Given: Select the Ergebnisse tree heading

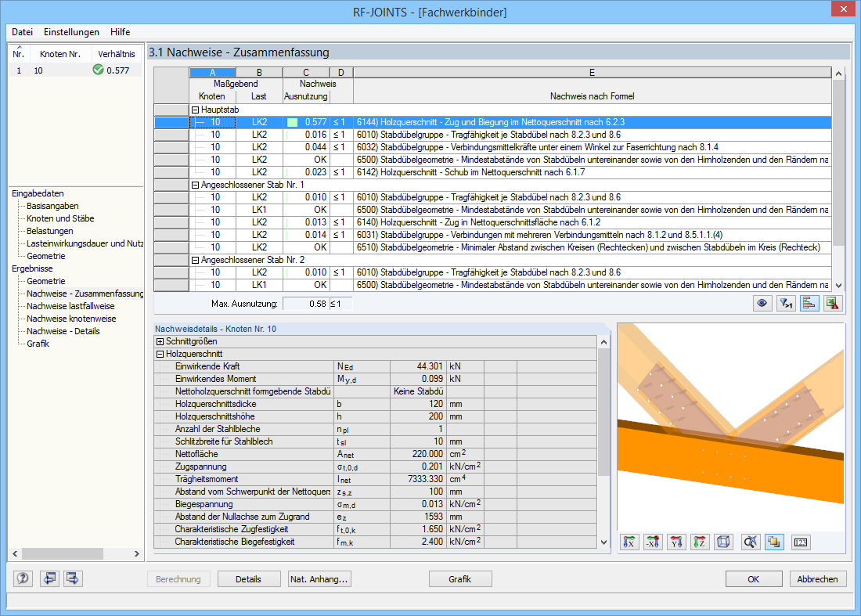Looking at the screenshot, I should (x=32, y=268).
